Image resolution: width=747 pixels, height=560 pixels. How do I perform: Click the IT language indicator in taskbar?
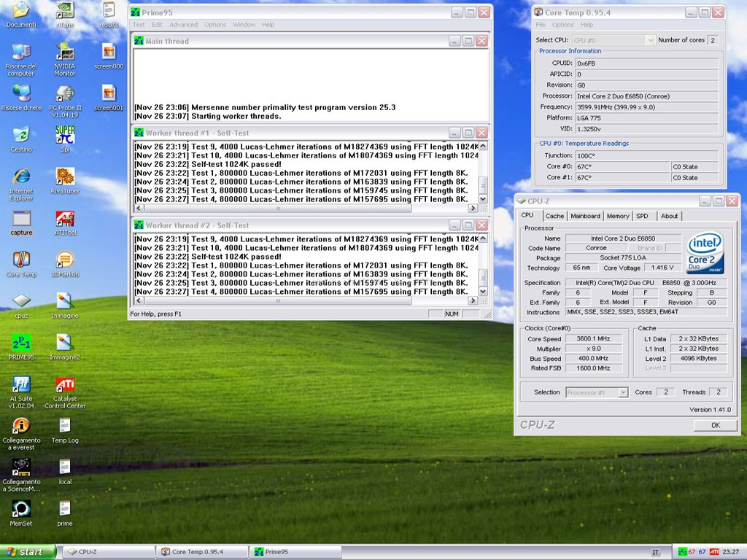point(656,553)
